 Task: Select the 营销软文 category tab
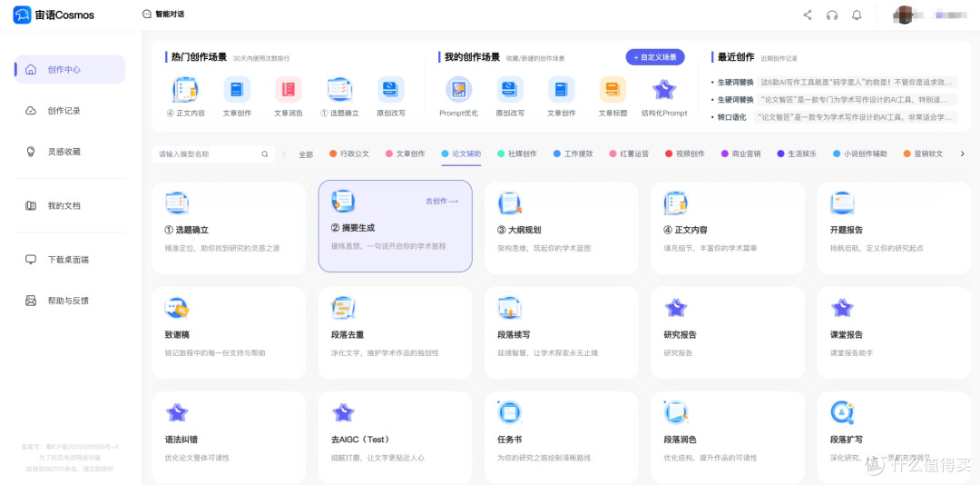[x=923, y=153]
